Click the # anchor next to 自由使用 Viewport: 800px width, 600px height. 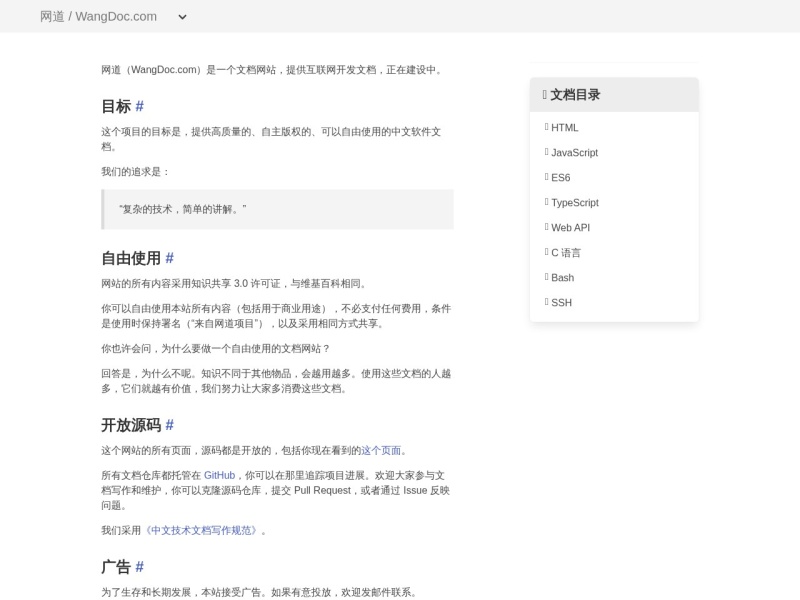[x=169, y=258]
